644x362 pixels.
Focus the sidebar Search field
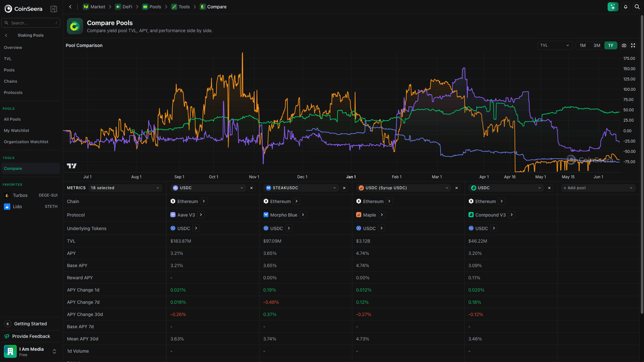tap(31, 23)
